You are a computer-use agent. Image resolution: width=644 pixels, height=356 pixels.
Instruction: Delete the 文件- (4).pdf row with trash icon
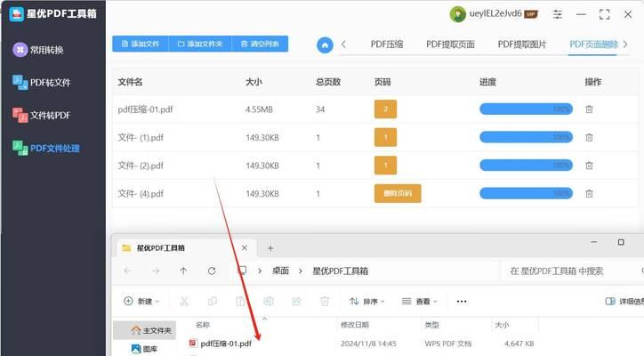[589, 193]
